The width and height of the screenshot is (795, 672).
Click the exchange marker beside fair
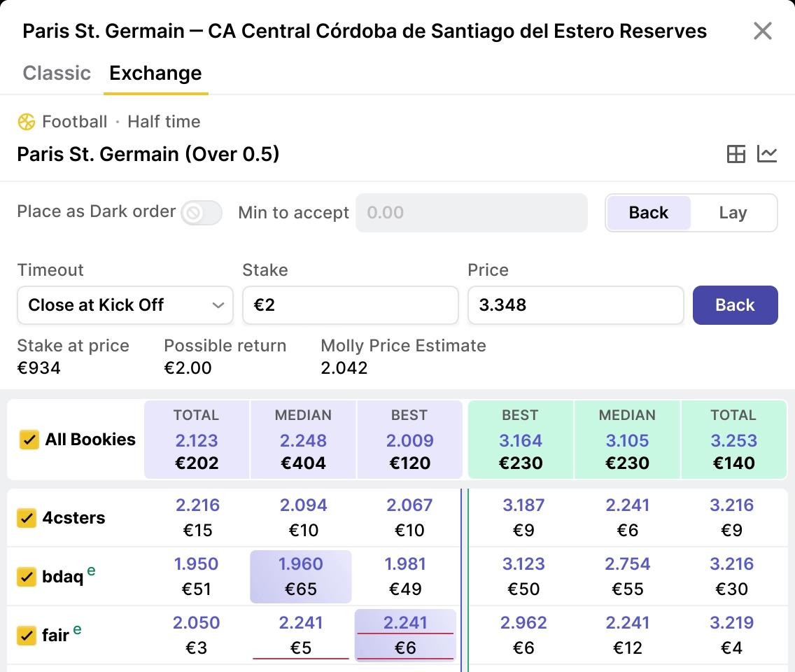pos(77,630)
